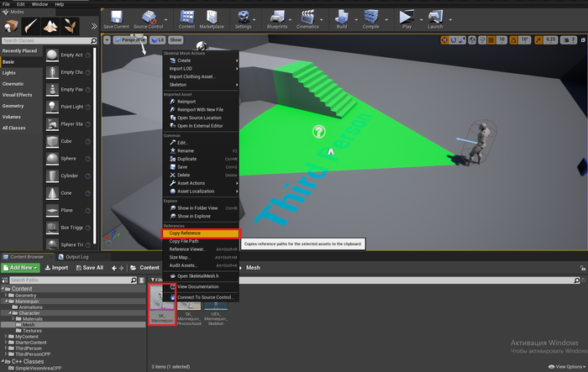Click the Save All button
This screenshot has height=372, width=588.
[x=89, y=268]
